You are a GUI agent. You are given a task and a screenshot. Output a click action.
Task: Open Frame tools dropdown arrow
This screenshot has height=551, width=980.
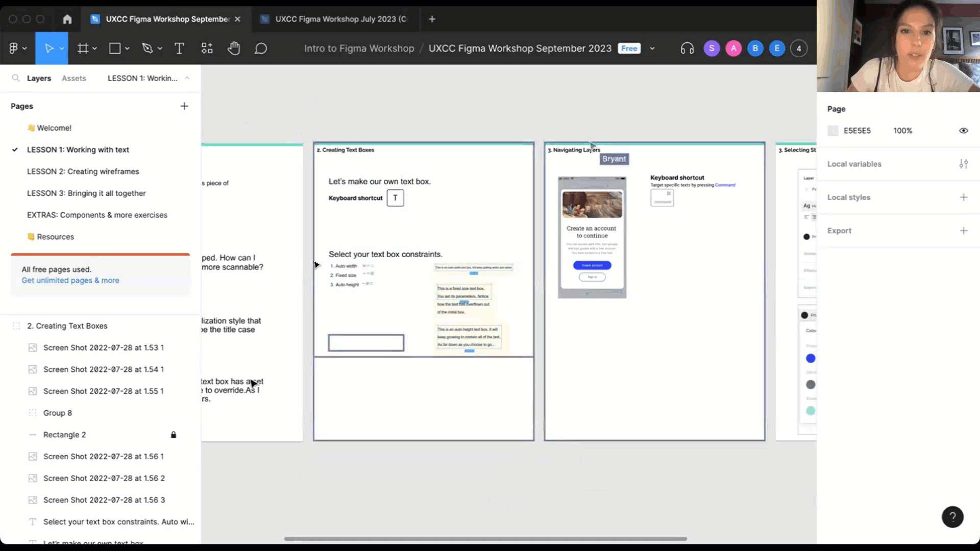pyautogui.click(x=95, y=48)
